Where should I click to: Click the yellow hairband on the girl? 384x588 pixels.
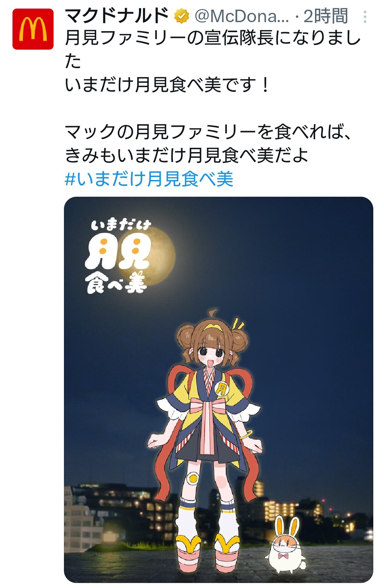(213, 326)
